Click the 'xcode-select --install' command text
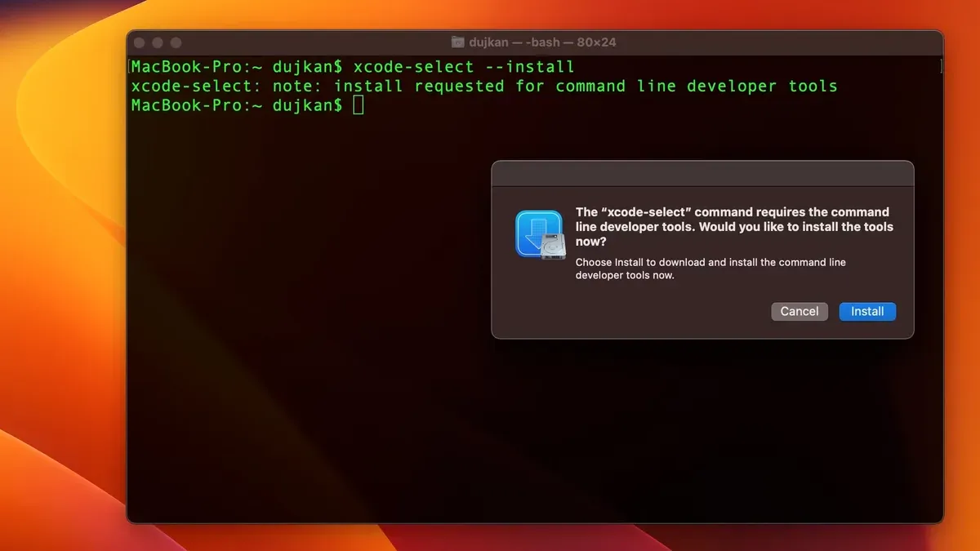The width and height of the screenshot is (980, 551). coord(464,66)
